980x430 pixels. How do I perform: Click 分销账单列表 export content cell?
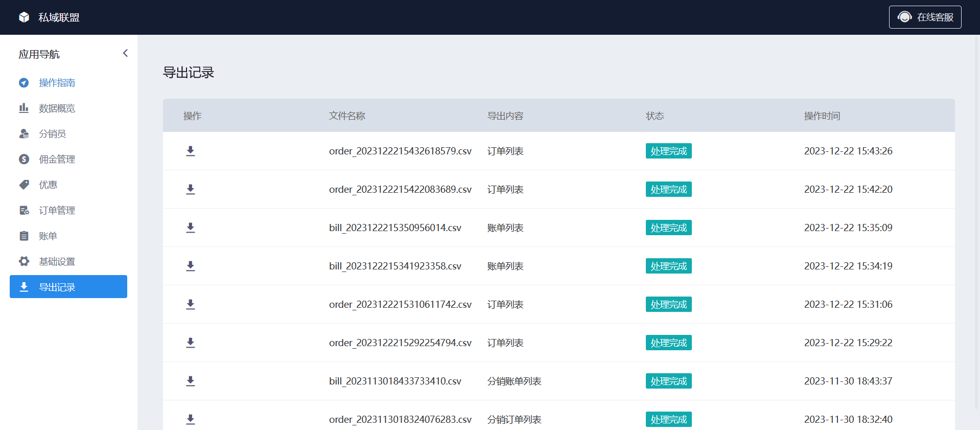tap(514, 381)
